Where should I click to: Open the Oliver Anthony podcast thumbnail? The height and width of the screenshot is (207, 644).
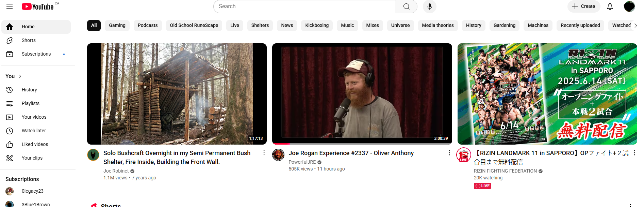[362, 94]
